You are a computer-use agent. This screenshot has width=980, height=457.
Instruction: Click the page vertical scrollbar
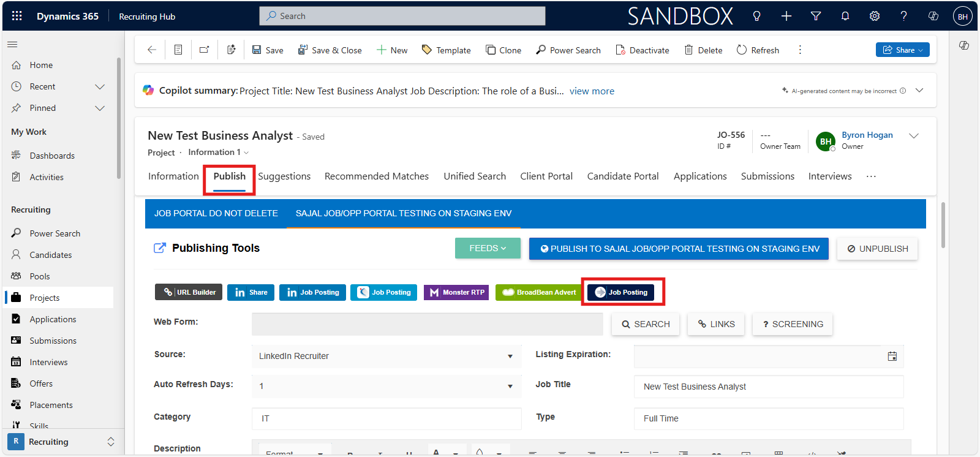point(943,225)
